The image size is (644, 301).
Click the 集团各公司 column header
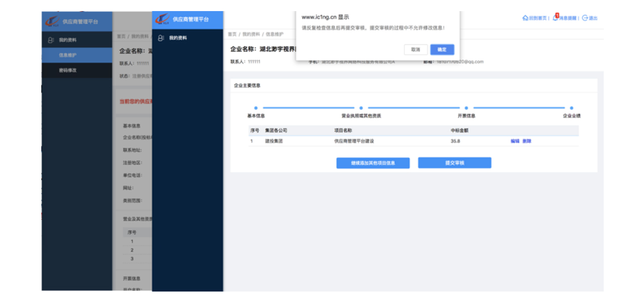pos(276,131)
